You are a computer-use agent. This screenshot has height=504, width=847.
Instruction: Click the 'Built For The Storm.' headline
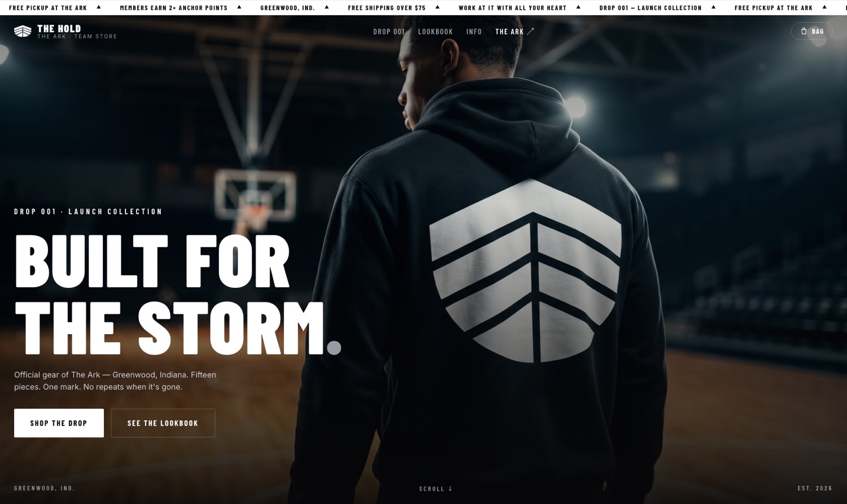(178, 293)
